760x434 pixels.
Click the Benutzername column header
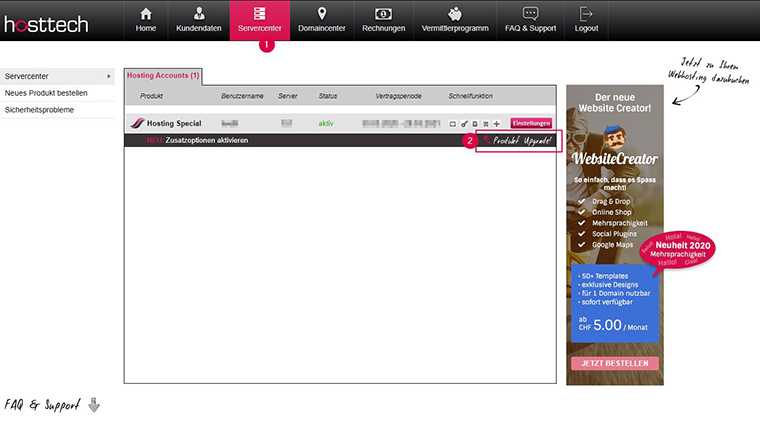pyautogui.click(x=242, y=96)
